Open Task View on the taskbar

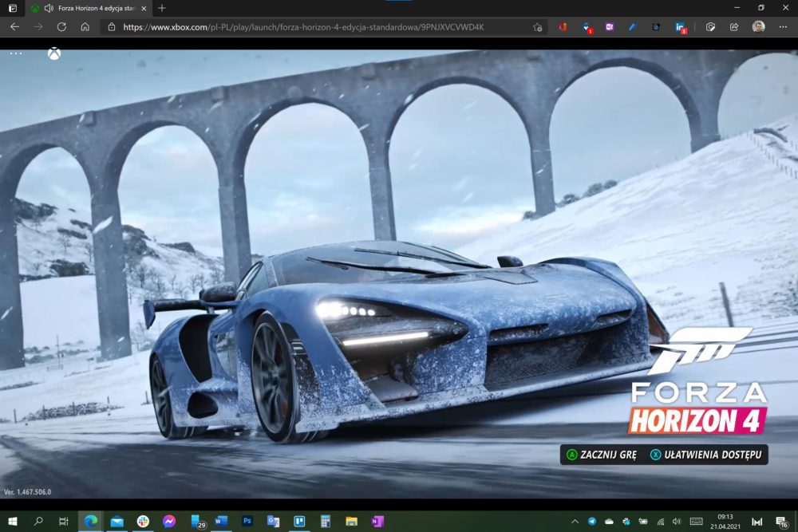pos(64,522)
